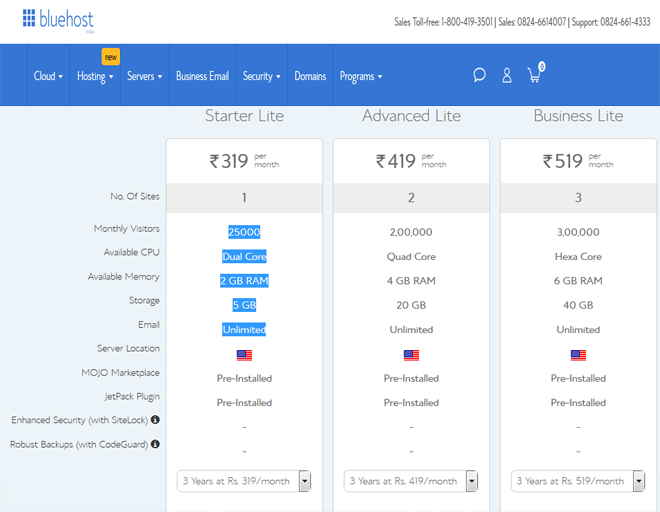Click the Hexa Core value
This screenshot has height=512, width=660.
[x=578, y=256]
